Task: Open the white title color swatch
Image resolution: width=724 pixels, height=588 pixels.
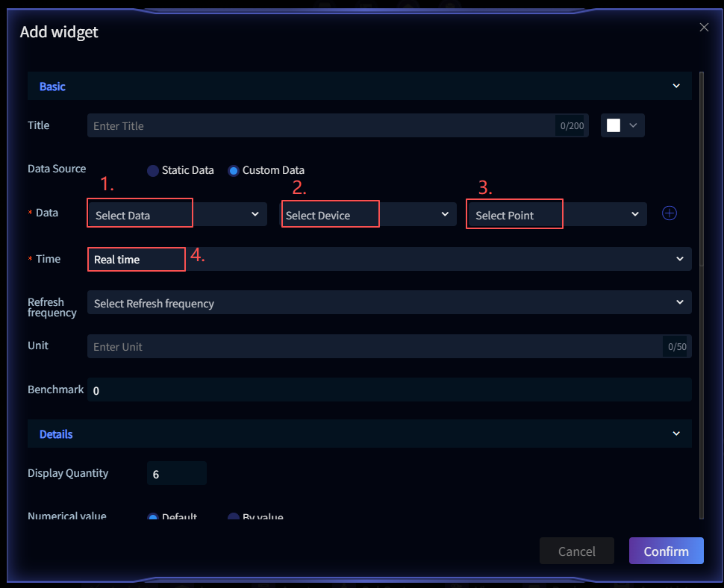Action: tap(622, 125)
